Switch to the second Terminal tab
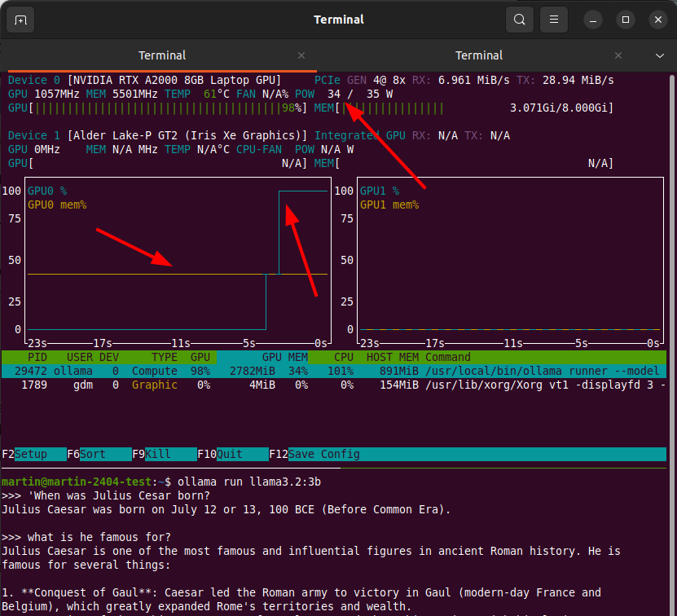This screenshot has width=677, height=616. [478, 55]
